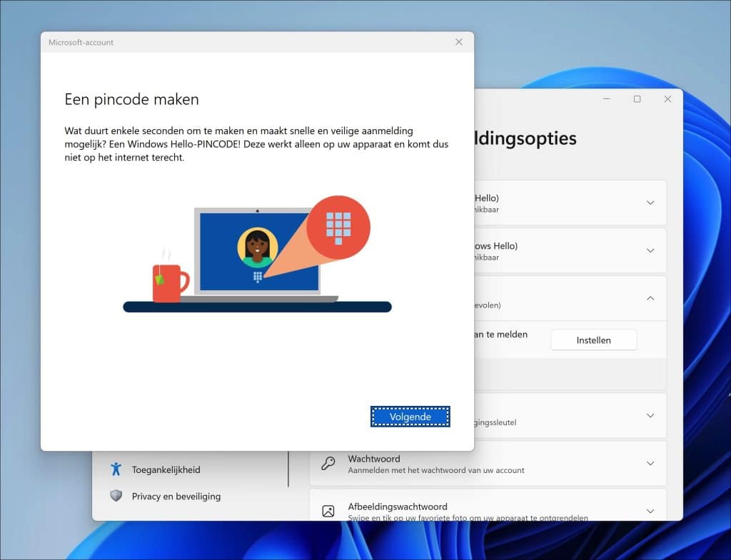Open Toegankelijkheid accessibility icon in sidebar

[116, 469]
